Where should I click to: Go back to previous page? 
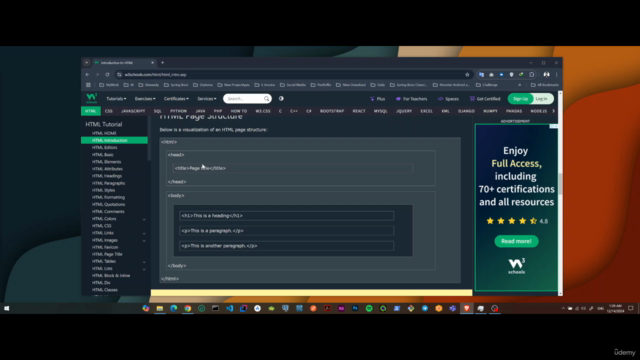(x=87, y=75)
